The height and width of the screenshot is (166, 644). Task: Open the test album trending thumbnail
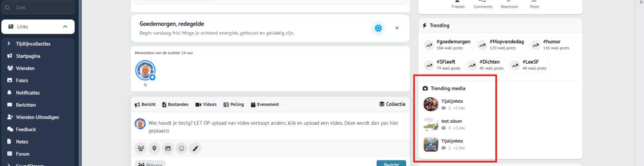pyautogui.click(x=431, y=124)
